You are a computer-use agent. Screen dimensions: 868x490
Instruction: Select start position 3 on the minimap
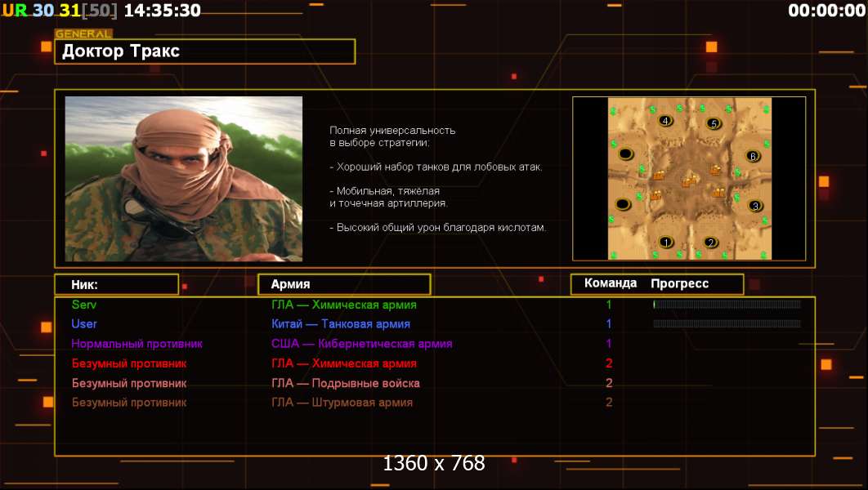pyautogui.click(x=756, y=206)
